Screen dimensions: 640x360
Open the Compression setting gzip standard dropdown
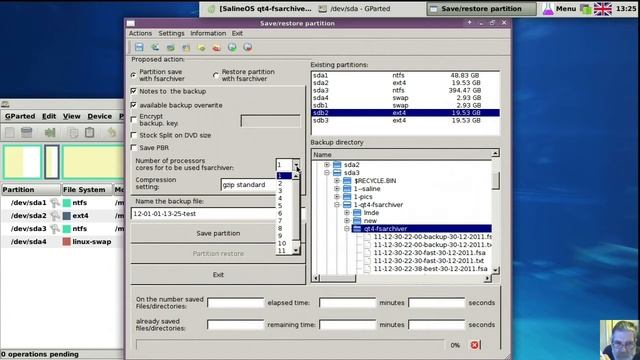tap(248, 185)
